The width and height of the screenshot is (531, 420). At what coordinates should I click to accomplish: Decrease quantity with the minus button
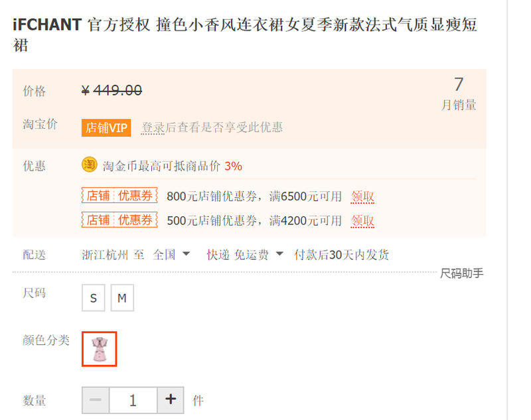pos(96,400)
